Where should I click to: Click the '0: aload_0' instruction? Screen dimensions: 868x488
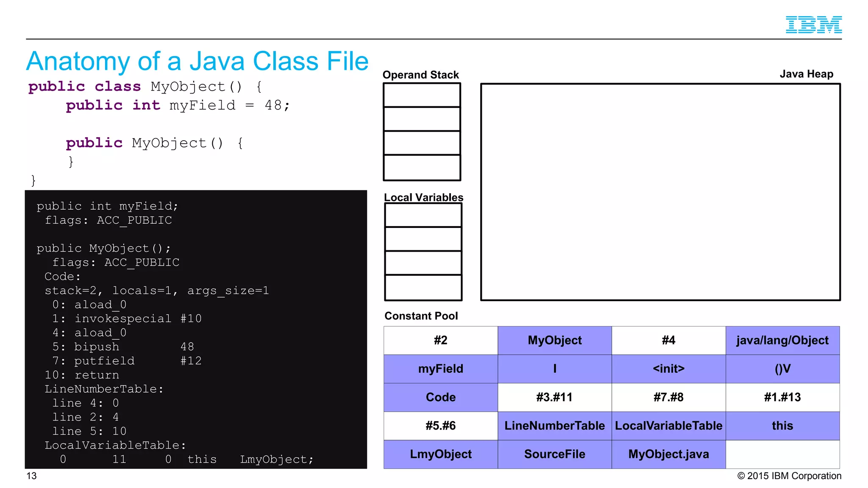(x=89, y=305)
